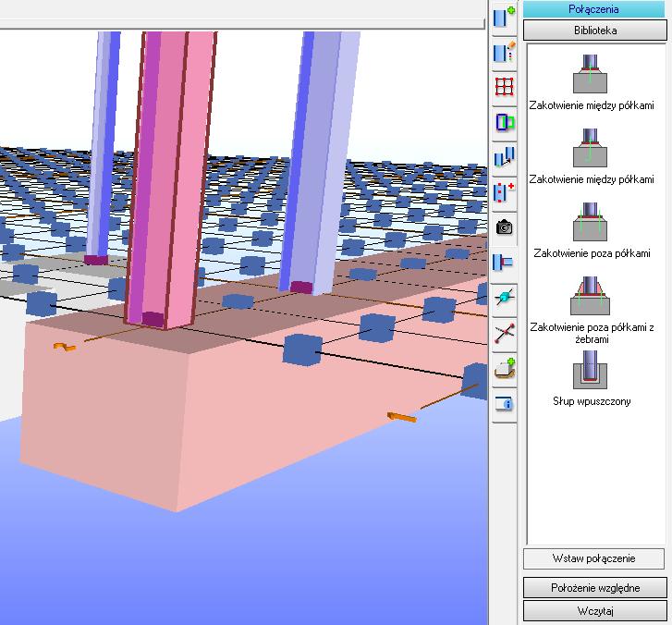This screenshot has height=625, width=672.
Task: Select Zakotwienie między półkami with straight anchor
Action: pos(592,82)
